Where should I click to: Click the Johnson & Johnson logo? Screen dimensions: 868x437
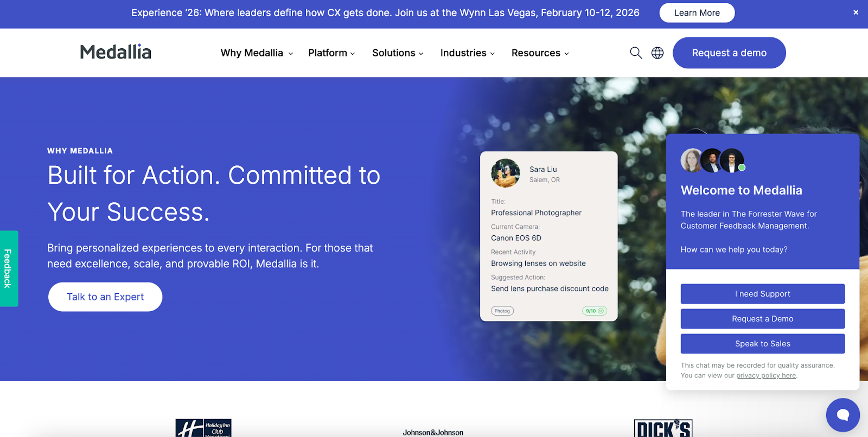pos(433,432)
